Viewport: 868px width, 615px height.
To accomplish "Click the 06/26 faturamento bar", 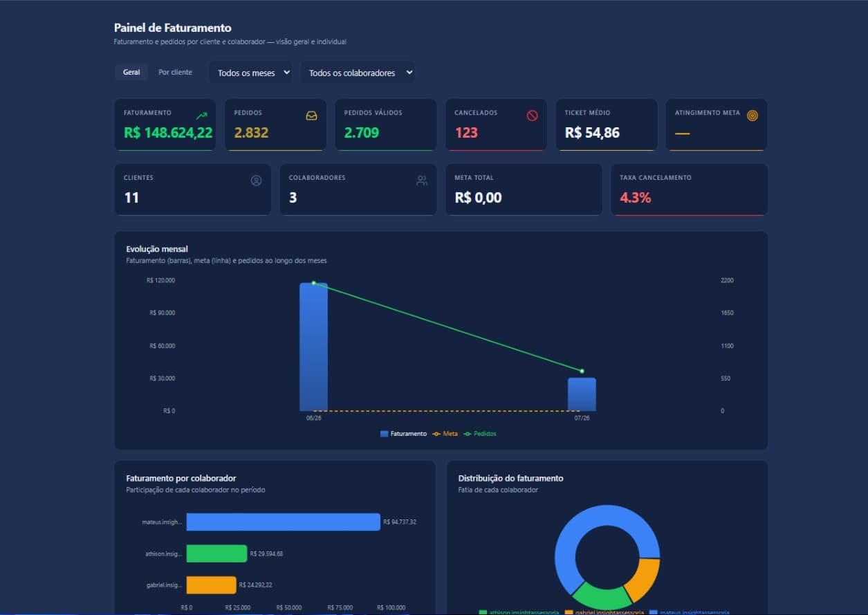I will click(x=313, y=347).
